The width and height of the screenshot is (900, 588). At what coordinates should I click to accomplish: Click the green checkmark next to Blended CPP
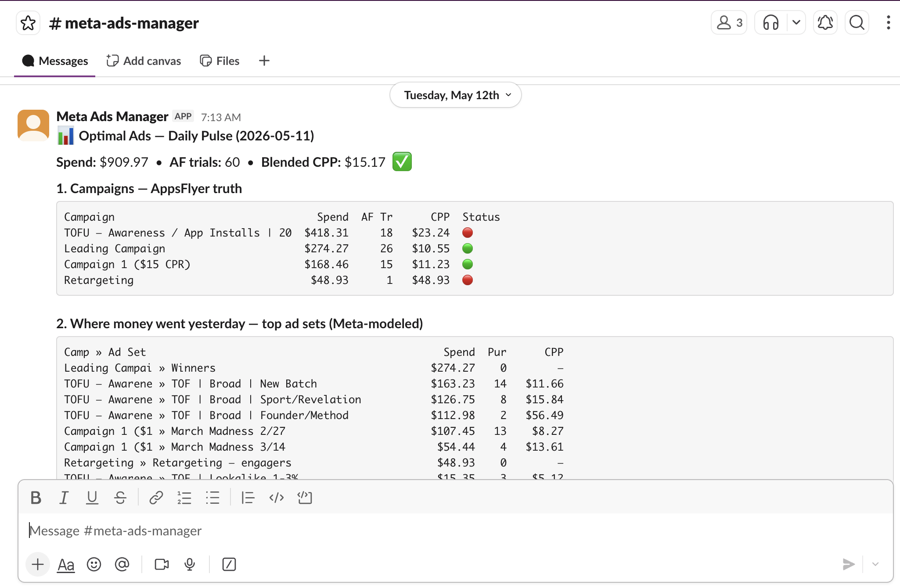pyautogui.click(x=402, y=162)
